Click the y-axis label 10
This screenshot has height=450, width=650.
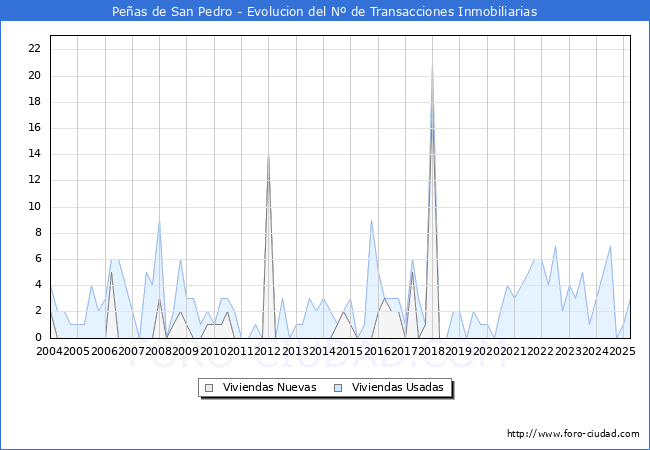(34, 206)
